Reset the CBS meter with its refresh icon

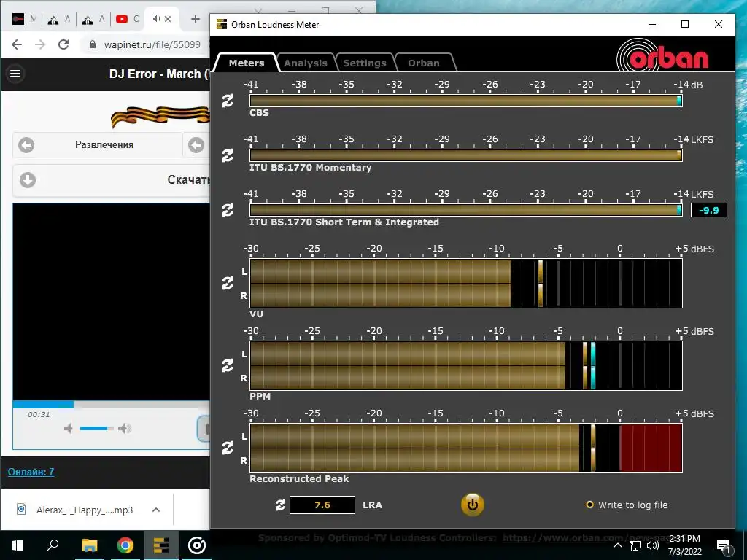(x=228, y=101)
